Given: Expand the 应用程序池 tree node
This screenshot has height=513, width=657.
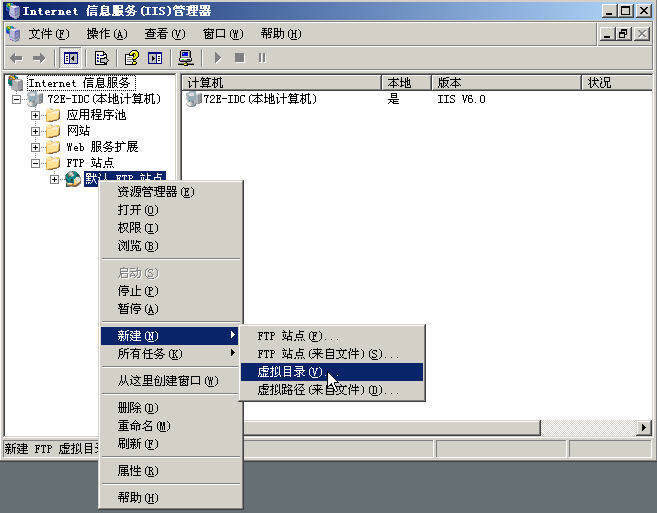Looking at the screenshot, I should point(36,115).
